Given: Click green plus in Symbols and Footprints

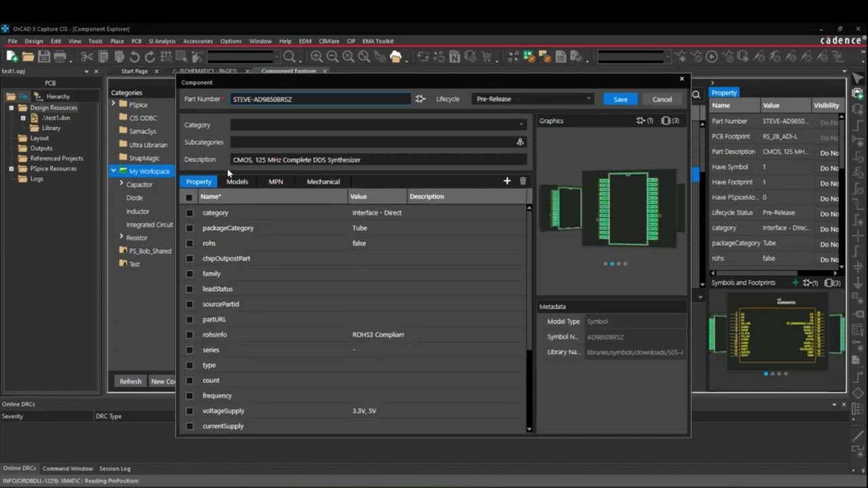Looking at the screenshot, I should pyautogui.click(x=795, y=283).
